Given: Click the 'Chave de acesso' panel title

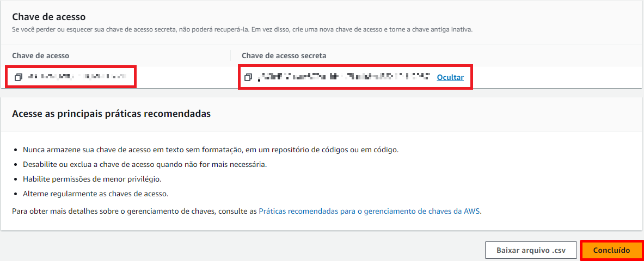Looking at the screenshot, I should [48, 17].
